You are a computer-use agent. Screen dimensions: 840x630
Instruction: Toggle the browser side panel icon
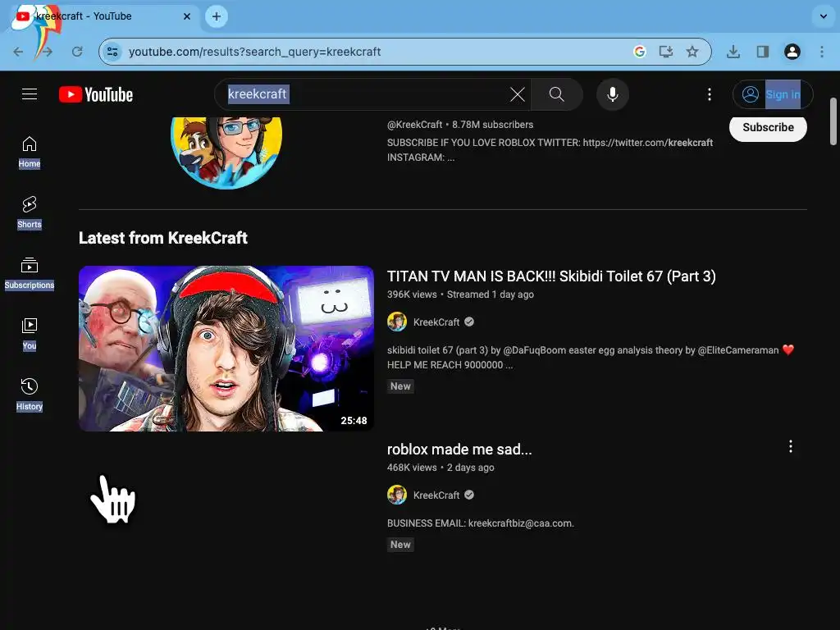coord(763,52)
